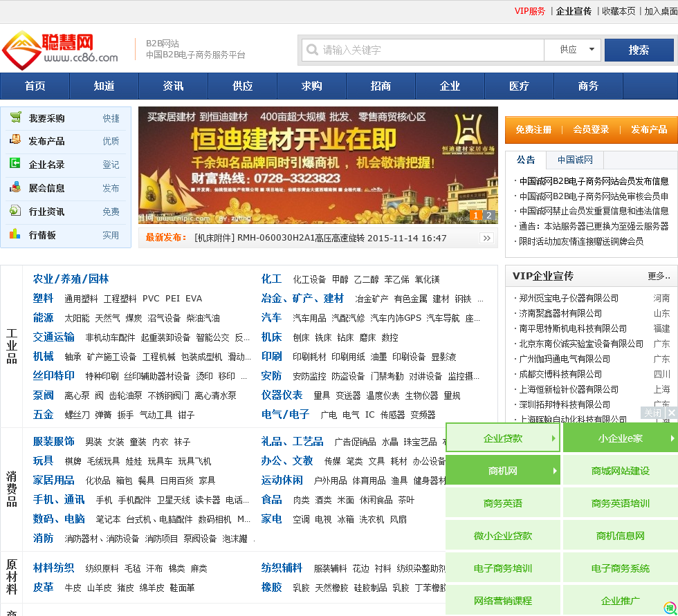Open the 商务 navigation tab
Screen dimensions: 678x616
click(589, 86)
